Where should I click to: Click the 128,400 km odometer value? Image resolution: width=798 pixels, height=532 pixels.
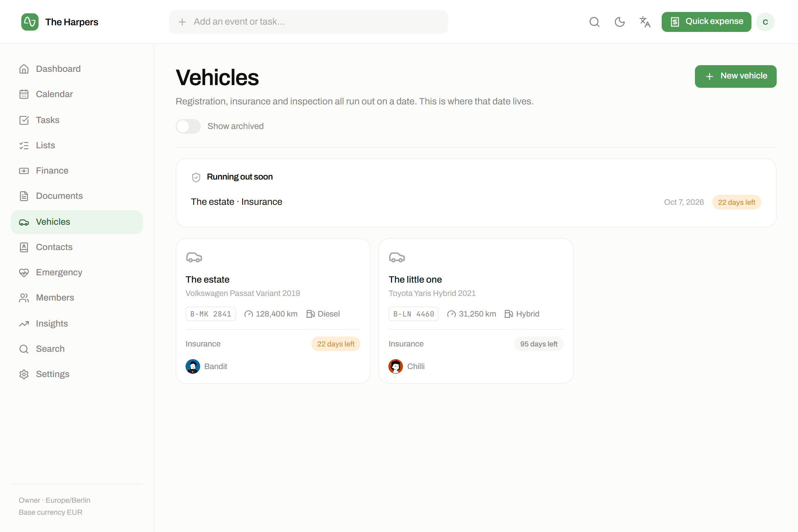(x=277, y=314)
